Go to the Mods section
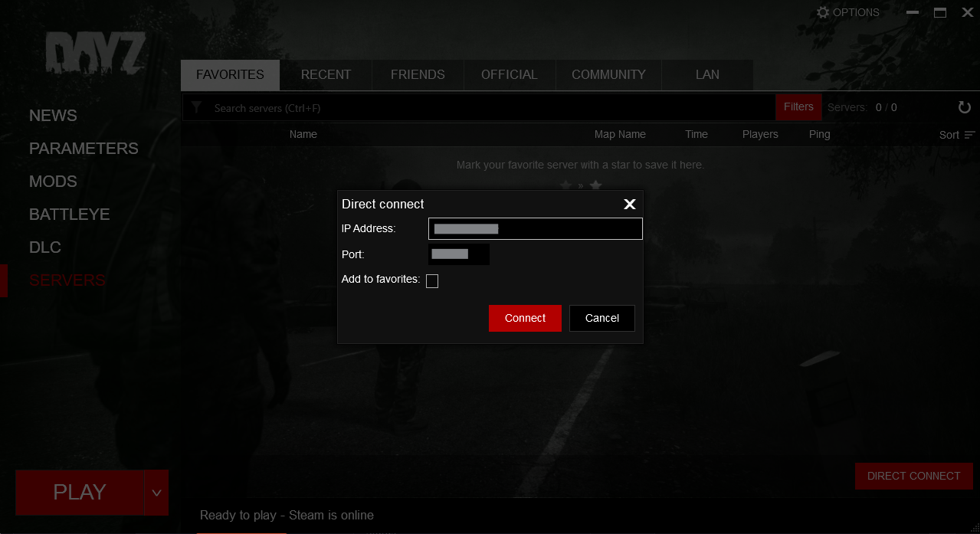The width and height of the screenshot is (980, 534). [x=53, y=182]
